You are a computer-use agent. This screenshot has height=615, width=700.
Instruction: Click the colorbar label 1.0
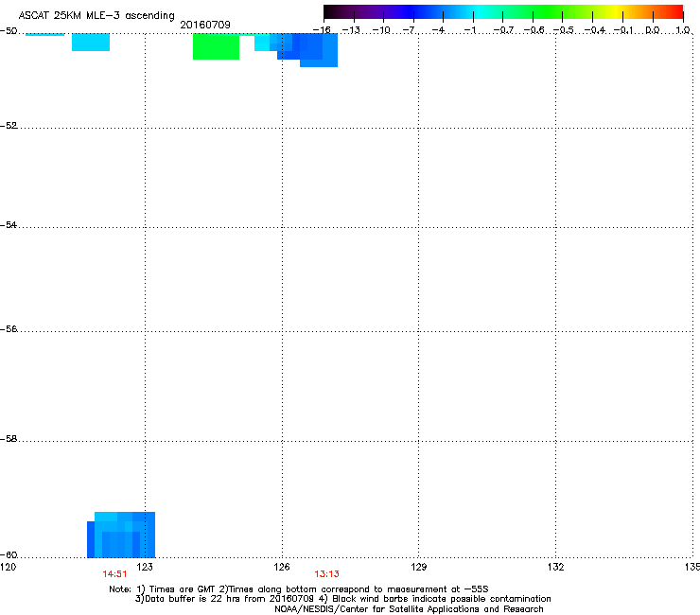(x=683, y=30)
